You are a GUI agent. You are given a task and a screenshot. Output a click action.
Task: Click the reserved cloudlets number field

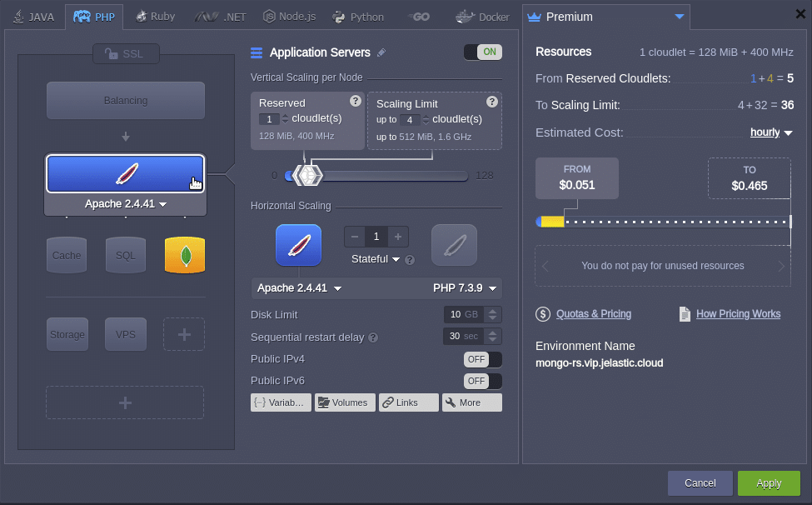[269, 119]
